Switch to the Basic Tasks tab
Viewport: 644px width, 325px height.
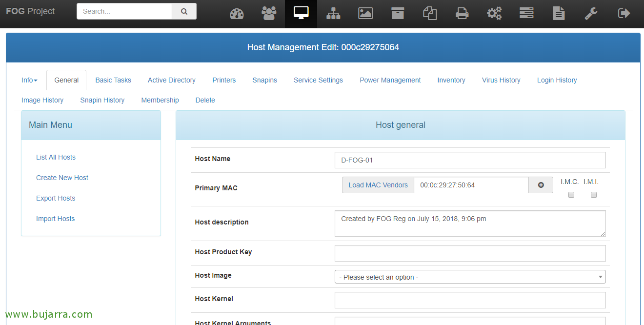click(x=113, y=80)
